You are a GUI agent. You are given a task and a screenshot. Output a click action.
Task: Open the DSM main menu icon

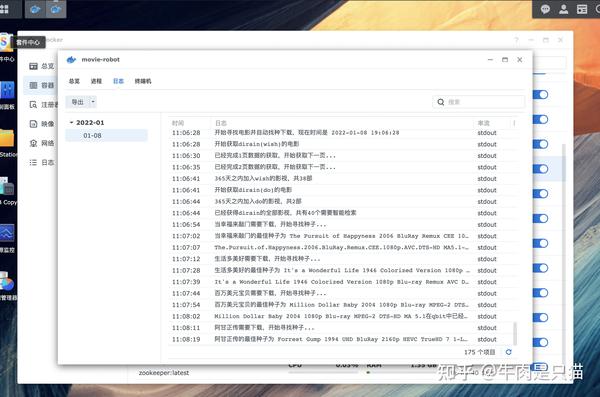(x=5, y=9)
